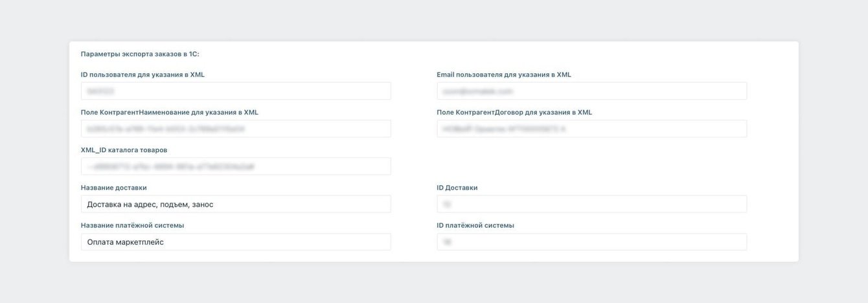Select the 'ID платёжной системы' input box
The height and width of the screenshot is (303, 868).
[x=591, y=242]
